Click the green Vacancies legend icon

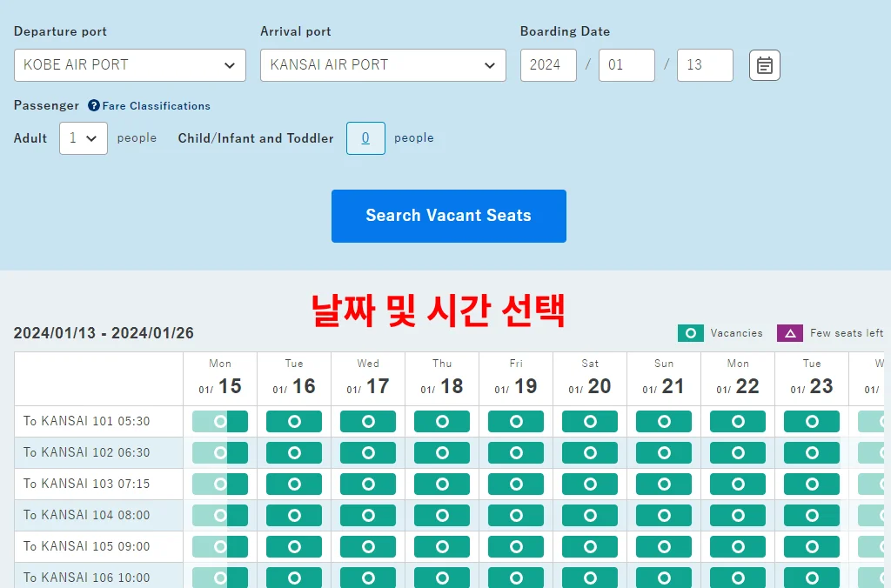[691, 333]
